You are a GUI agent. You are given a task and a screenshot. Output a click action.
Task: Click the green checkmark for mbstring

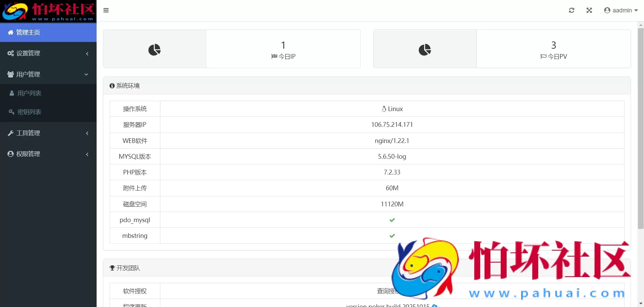pyautogui.click(x=392, y=236)
